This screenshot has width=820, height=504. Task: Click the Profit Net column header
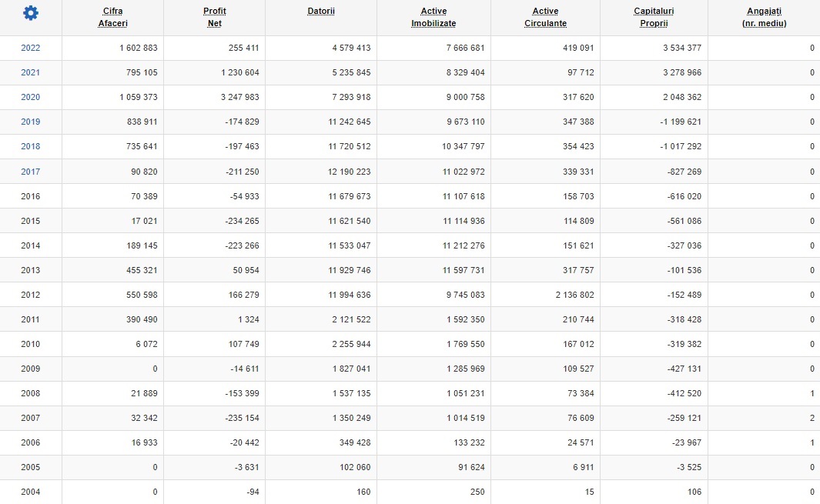click(214, 17)
